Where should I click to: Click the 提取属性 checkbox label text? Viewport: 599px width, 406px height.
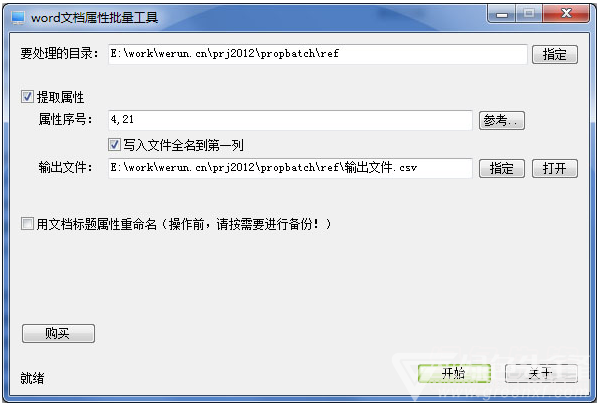click(60, 97)
